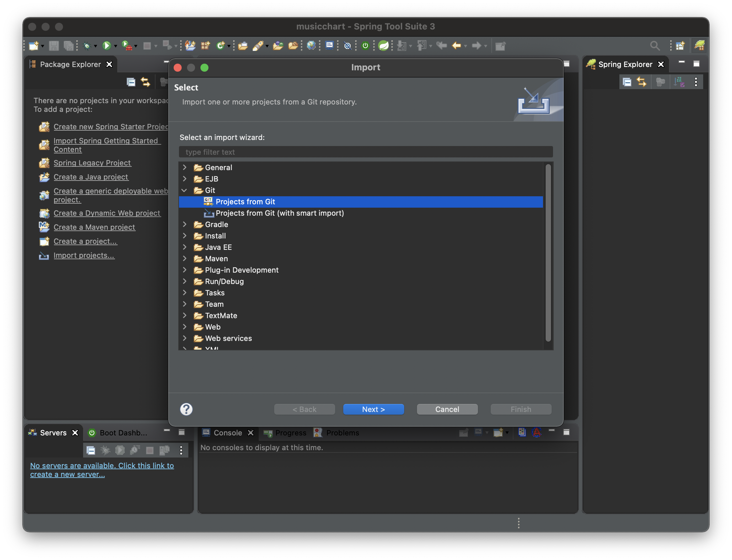Click the Spring Boot Dashboard toolbar icon
The image size is (732, 560).
(x=383, y=46)
